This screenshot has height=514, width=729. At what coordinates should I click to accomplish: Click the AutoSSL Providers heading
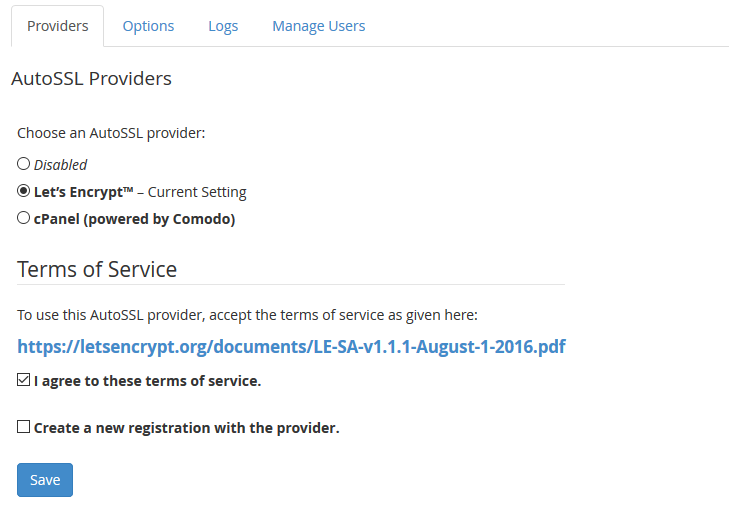pos(91,79)
